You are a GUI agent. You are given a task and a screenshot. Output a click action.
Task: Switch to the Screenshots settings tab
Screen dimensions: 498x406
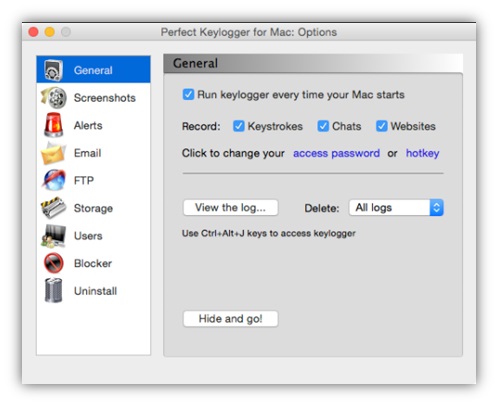pyautogui.click(x=105, y=98)
